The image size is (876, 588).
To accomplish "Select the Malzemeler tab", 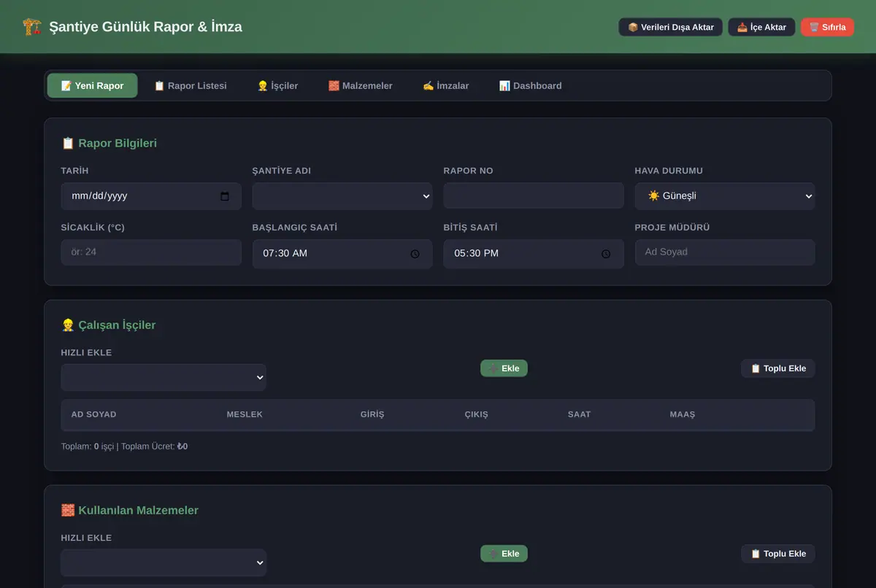I will pos(360,85).
